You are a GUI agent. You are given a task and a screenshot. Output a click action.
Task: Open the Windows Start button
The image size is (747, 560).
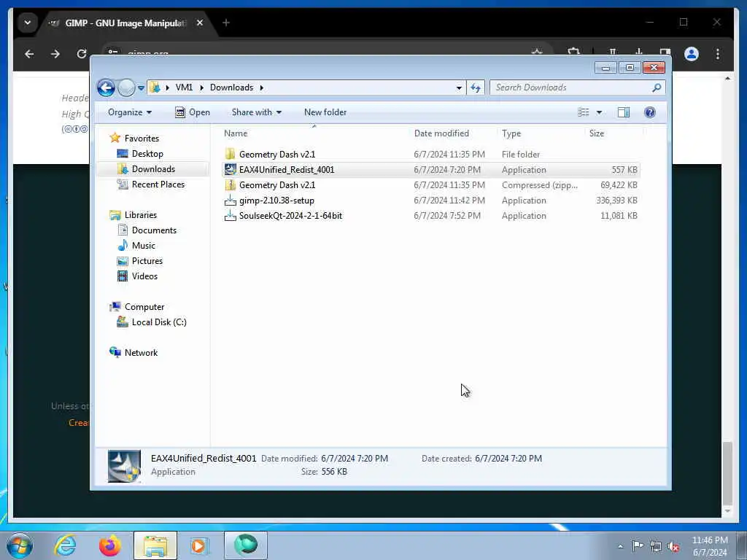pos(20,545)
